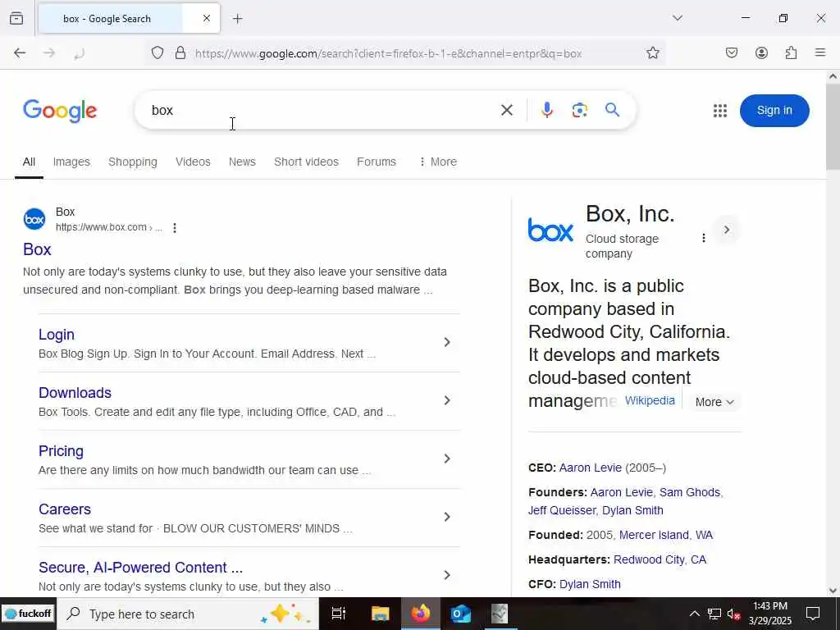
Task: Expand the Login sitelink chevron
Action: (x=447, y=342)
